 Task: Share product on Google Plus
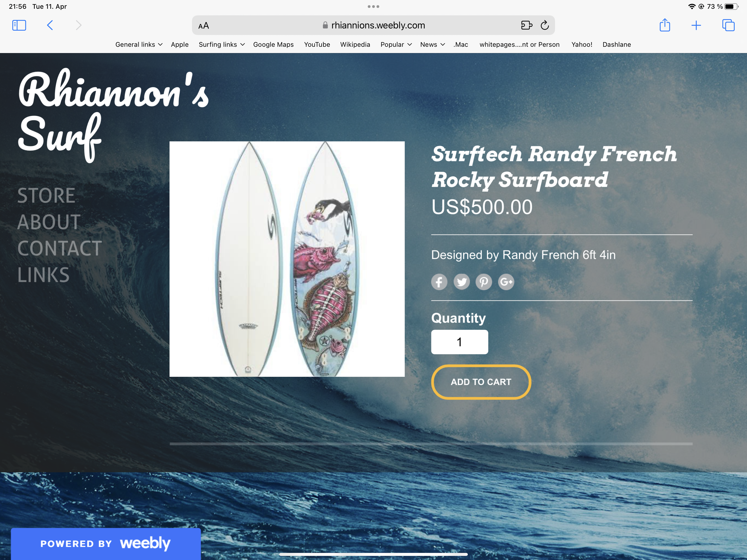coord(506,282)
